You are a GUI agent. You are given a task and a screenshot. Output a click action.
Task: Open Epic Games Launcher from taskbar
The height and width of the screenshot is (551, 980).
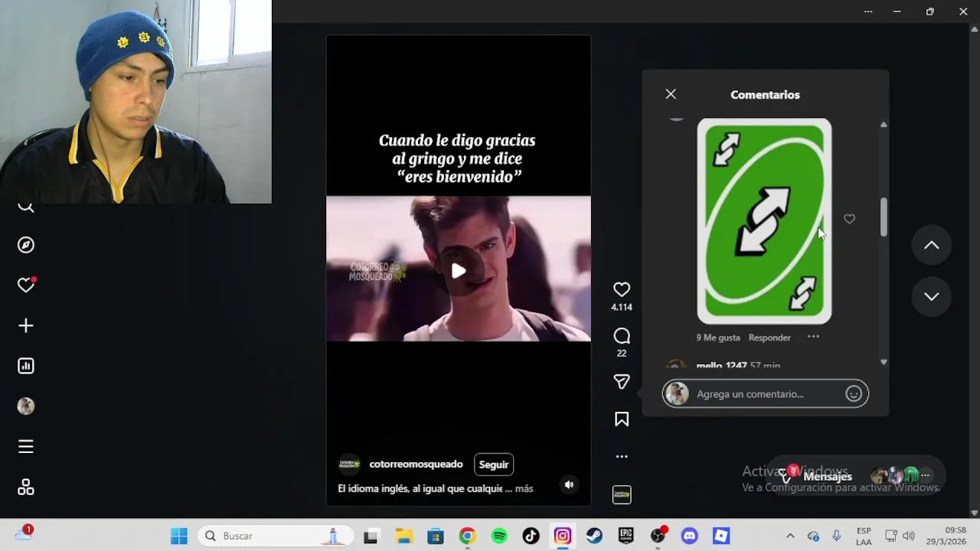(626, 536)
